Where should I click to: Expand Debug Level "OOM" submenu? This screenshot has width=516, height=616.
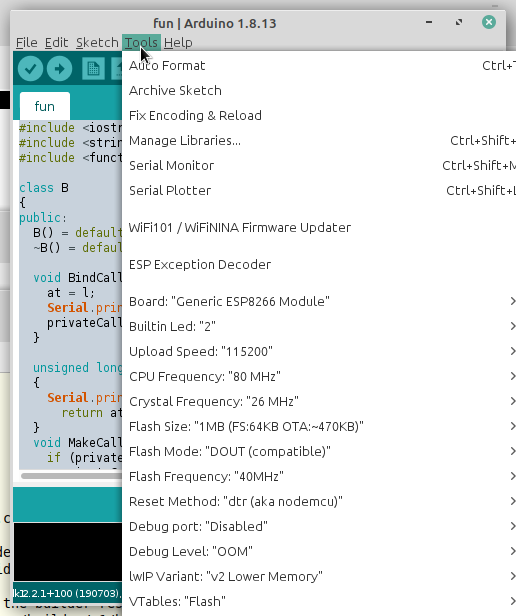319,551
